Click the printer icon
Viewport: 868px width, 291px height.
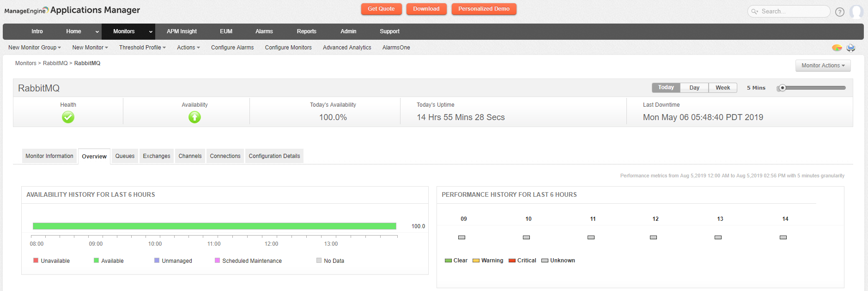coord(851,48)
